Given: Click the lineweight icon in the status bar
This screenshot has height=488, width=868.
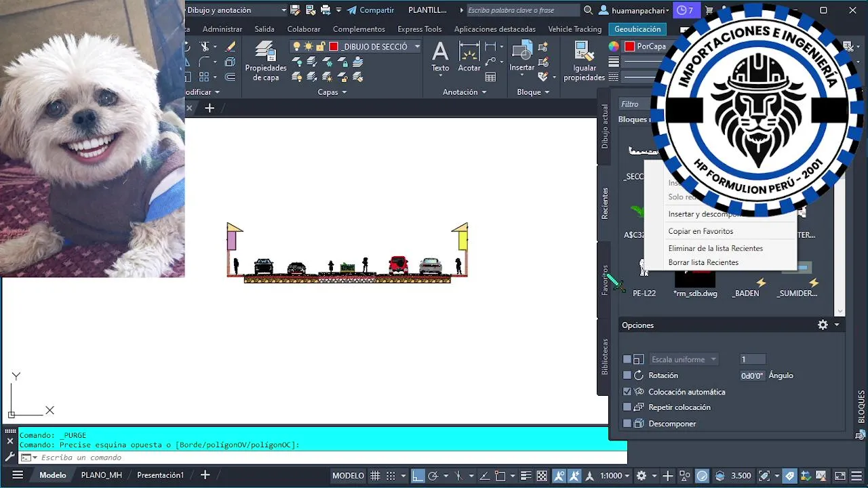Looking at the screenshot, I should (x=527, y=476).
